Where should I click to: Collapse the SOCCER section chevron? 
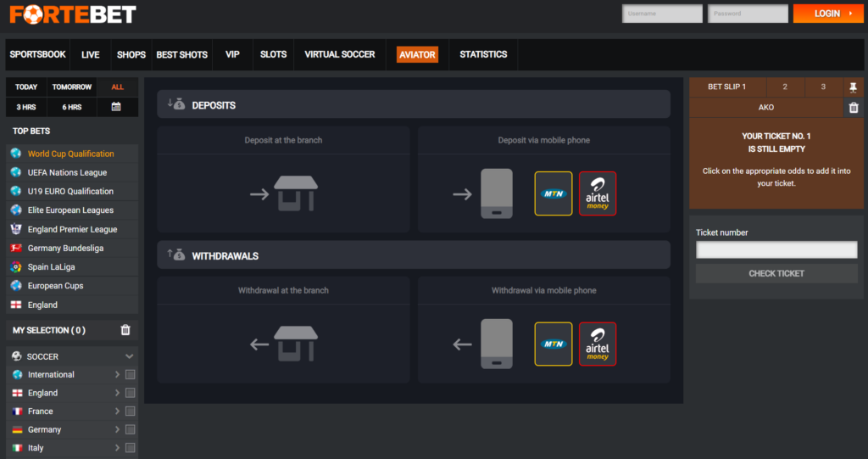point(129,356)
